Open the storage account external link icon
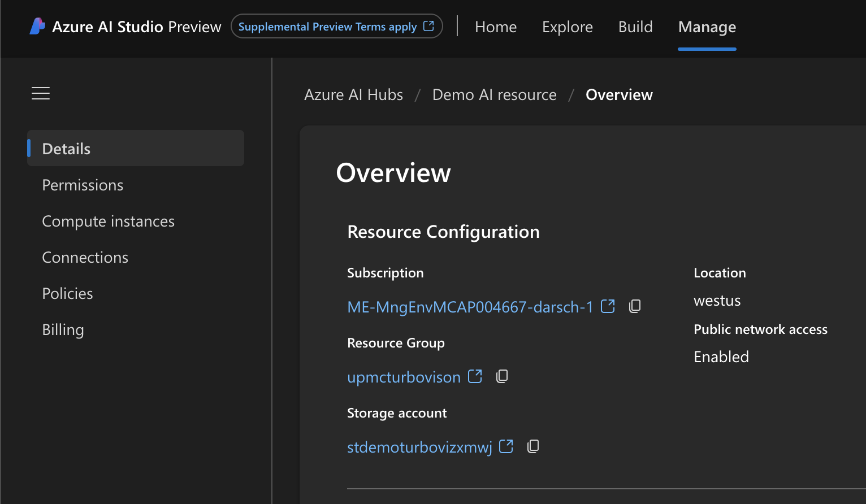 506,446
